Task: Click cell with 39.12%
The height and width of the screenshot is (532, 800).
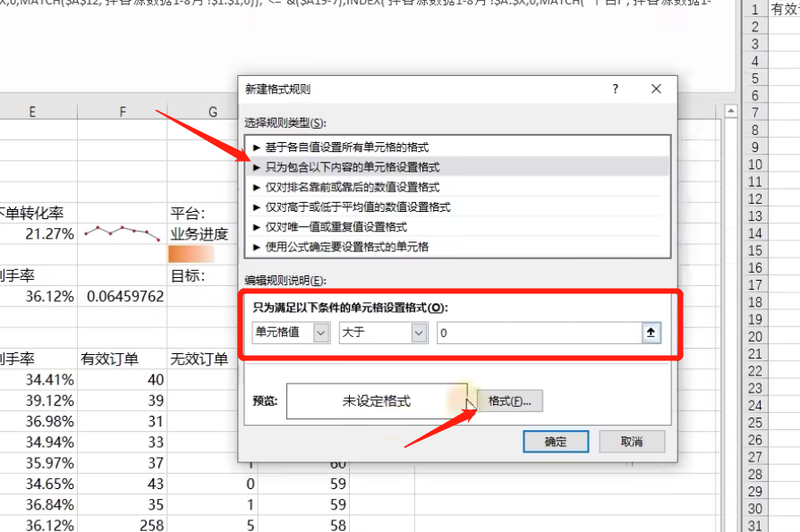Action: pos(38,401)
